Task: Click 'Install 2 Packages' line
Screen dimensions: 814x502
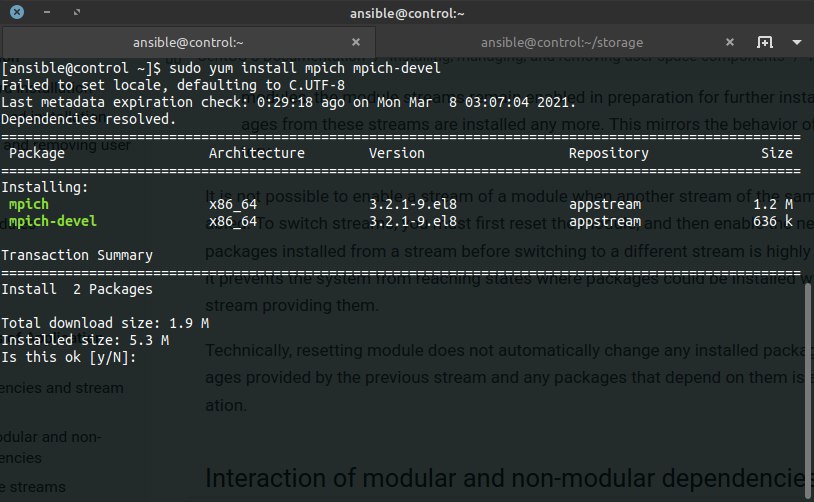Action: 77,289
